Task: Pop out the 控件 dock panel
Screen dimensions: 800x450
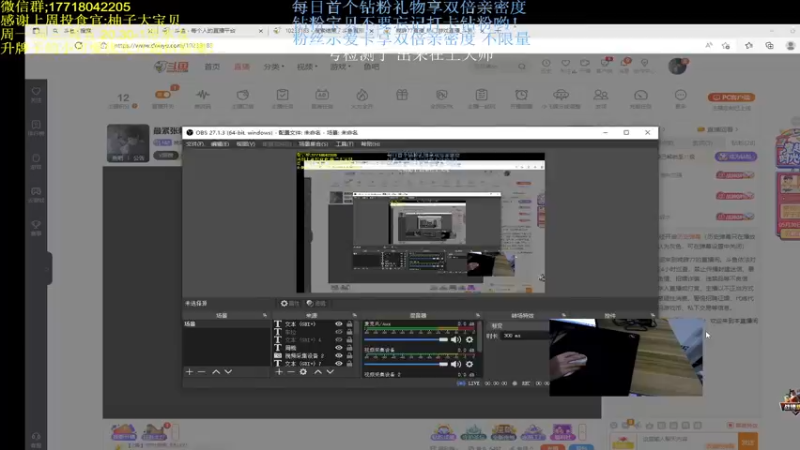Action: pyautogui.click(x=653, y=315)
